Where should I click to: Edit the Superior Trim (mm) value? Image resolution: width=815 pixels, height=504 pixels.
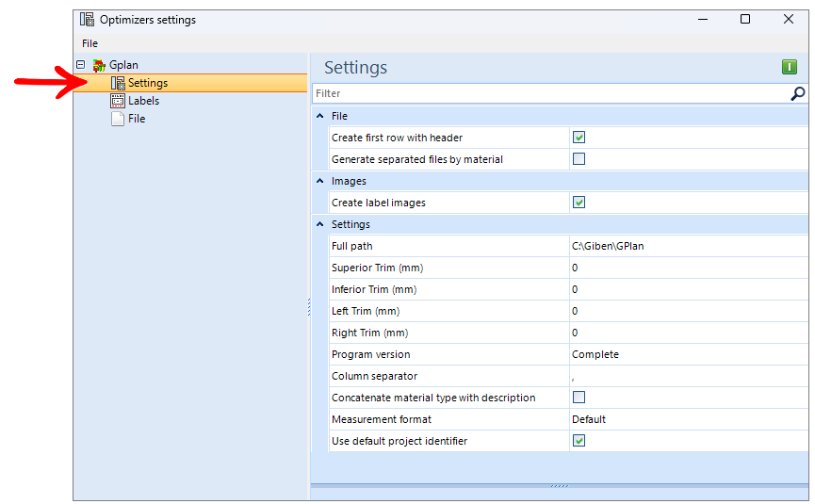coord(688,268)
